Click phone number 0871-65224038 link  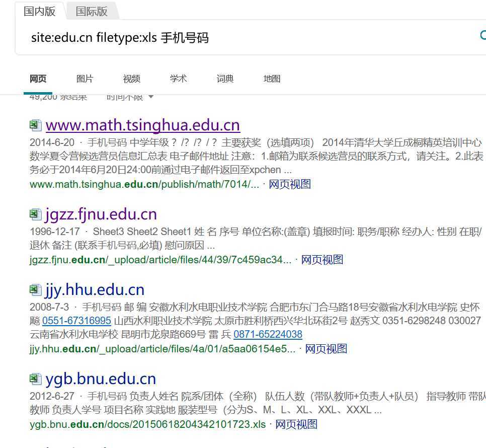pyautogui.click(x=268, y=334)
